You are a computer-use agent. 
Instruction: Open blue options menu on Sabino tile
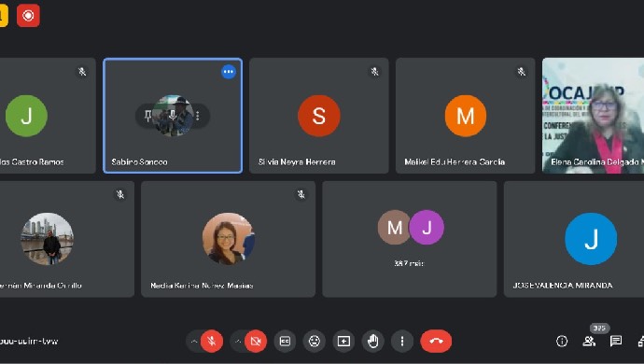[229, 72]
